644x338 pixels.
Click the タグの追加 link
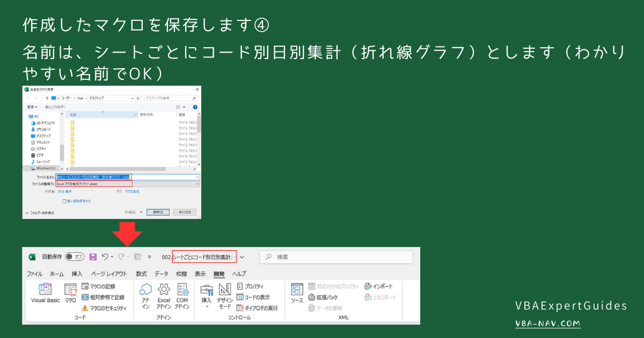(131, 191)
